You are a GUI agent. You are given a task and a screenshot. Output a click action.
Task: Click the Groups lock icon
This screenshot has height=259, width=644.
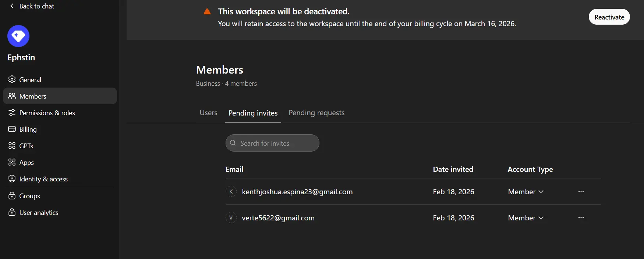(12, 196)
